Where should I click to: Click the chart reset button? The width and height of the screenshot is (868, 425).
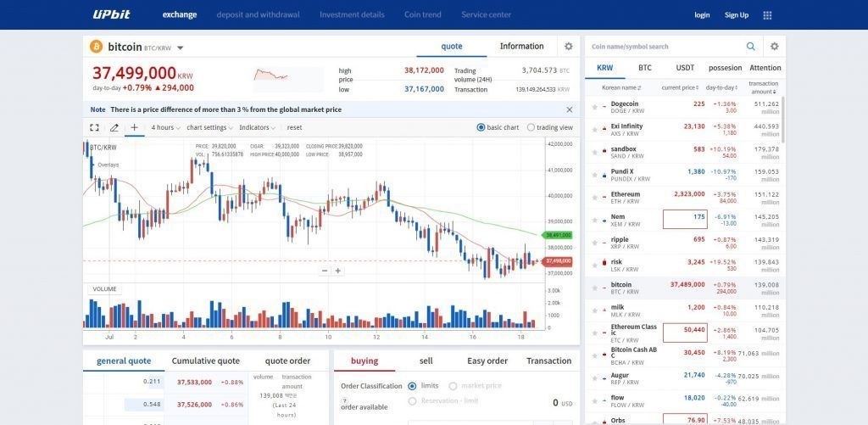pos(294,127)
